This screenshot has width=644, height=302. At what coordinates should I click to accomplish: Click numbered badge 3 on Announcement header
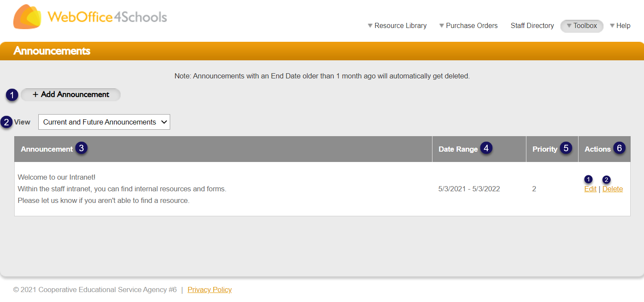(x=81, y=148)
